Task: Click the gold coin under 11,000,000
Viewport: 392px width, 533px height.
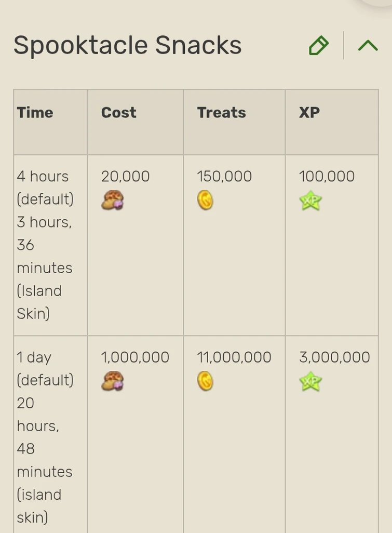Action: 205,381
